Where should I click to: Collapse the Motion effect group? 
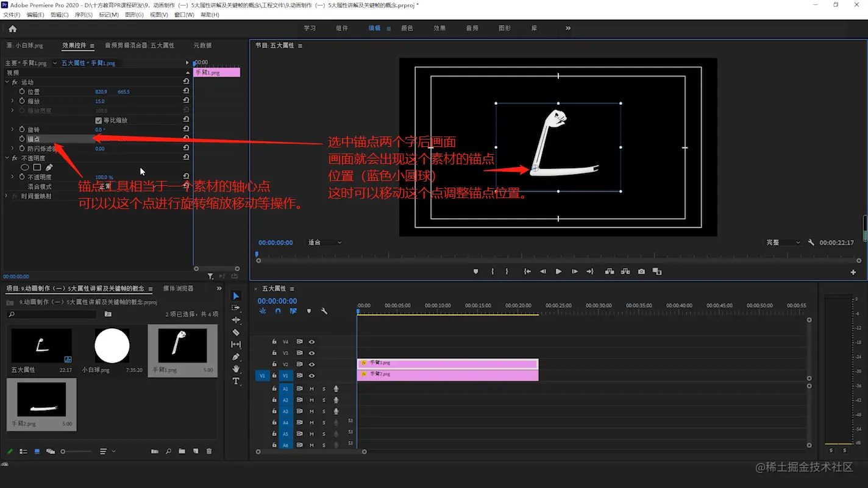7,82
